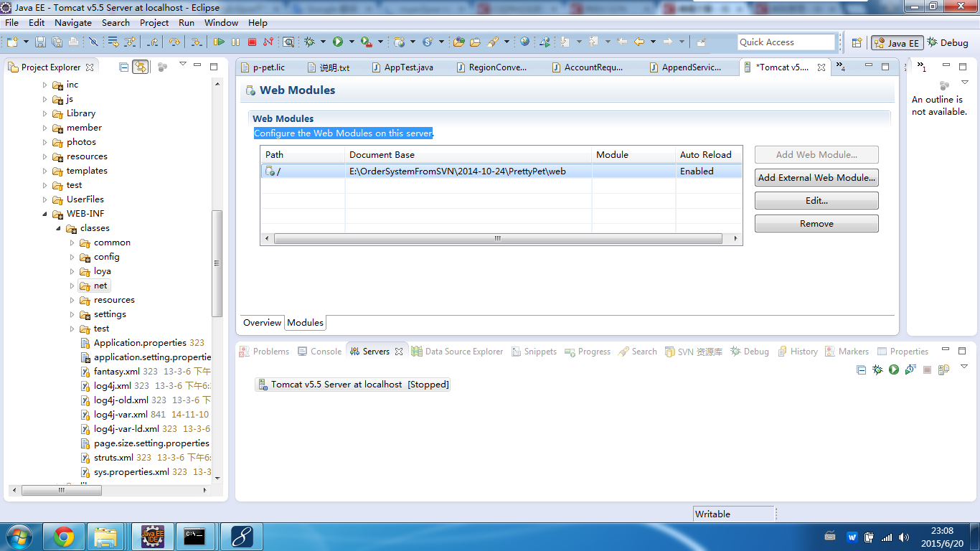Open the AppTest.java editor tab
The image size is (980, 551).
coord(402,67)
